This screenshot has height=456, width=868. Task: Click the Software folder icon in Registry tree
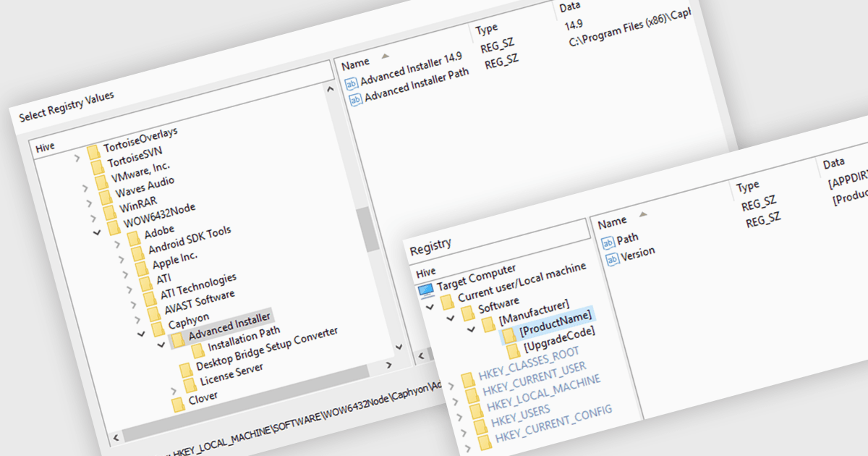[x=467, y=311]
